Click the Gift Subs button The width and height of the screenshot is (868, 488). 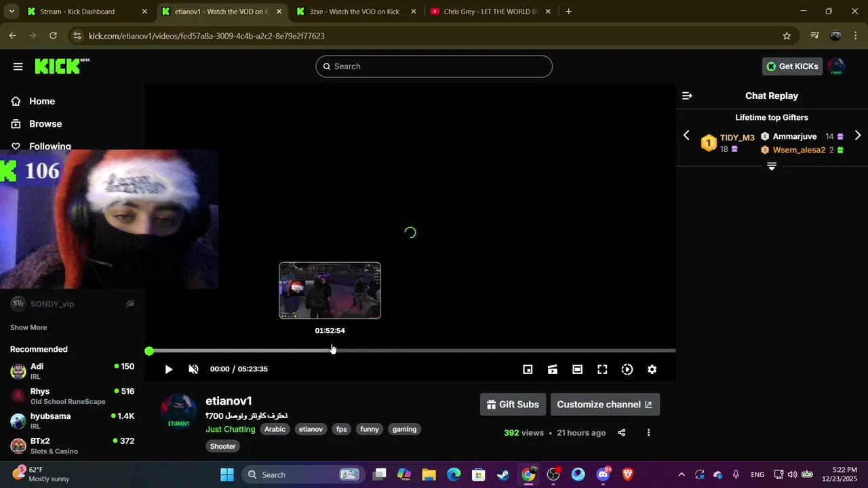[513, 405]
